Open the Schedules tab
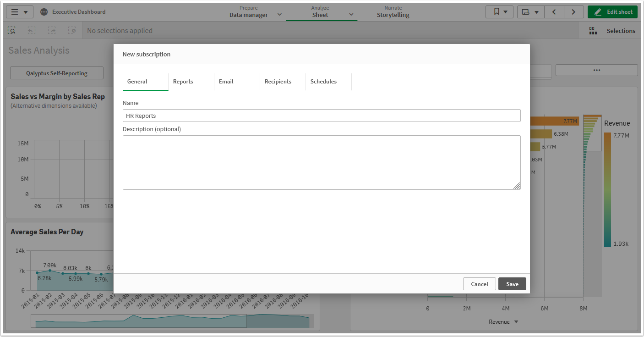Viewport: 644px width, 337px height. (x=323, y=81)
